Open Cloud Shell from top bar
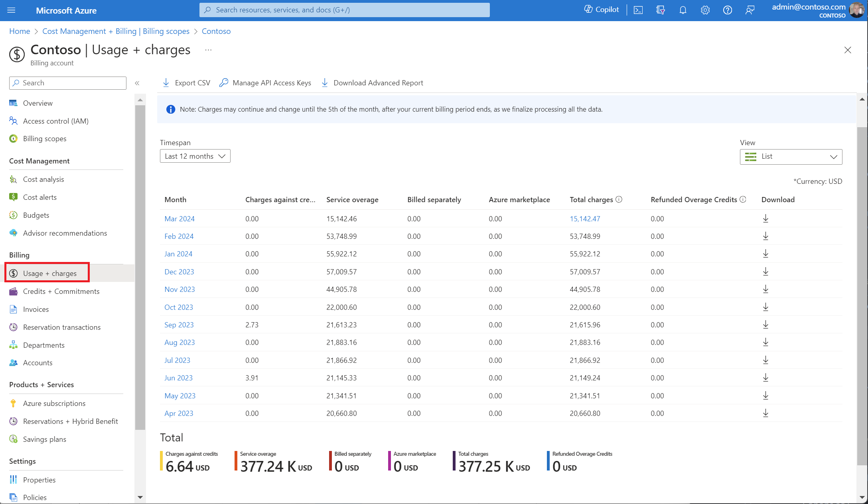 (638, 10)
